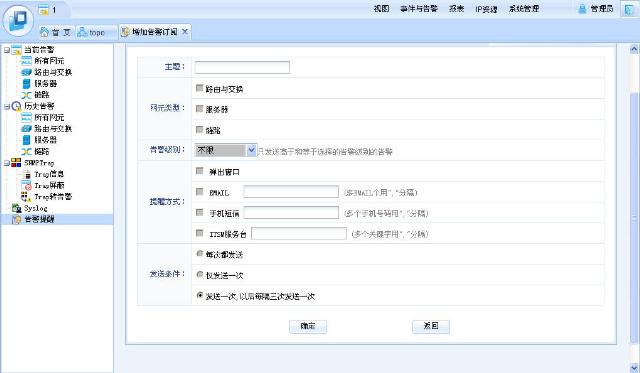Image resolution: width=640 pixels, height=373 pixels.
Task: Open the IP resources menu
Action: tap(486, 9)
